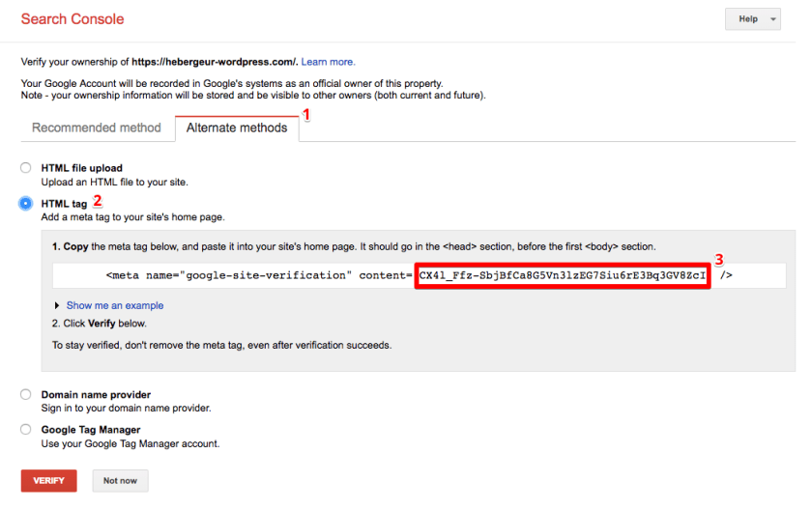Select the HTML tag radio button

[x=26, y=204]
